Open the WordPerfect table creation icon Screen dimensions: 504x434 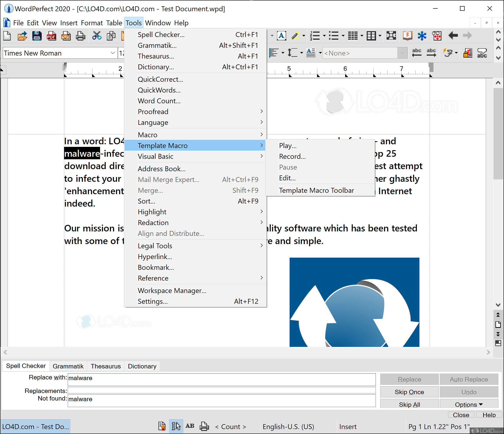click(371, 36)
